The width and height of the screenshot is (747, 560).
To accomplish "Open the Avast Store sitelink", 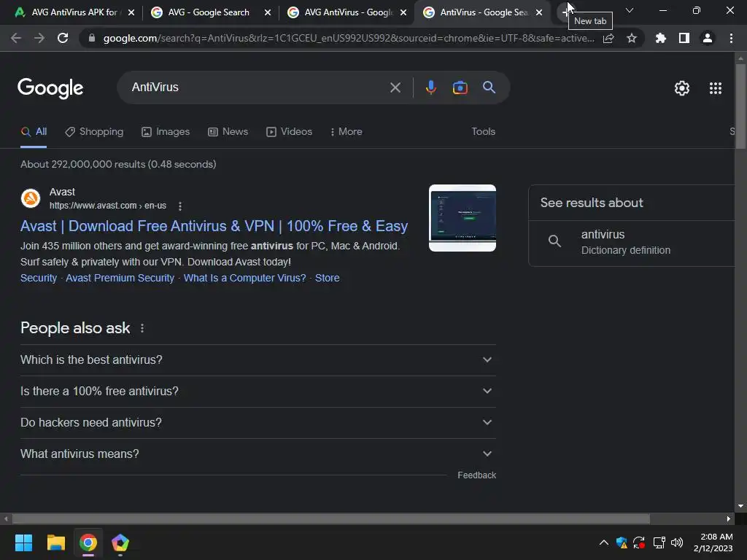I will coord(328,278).
